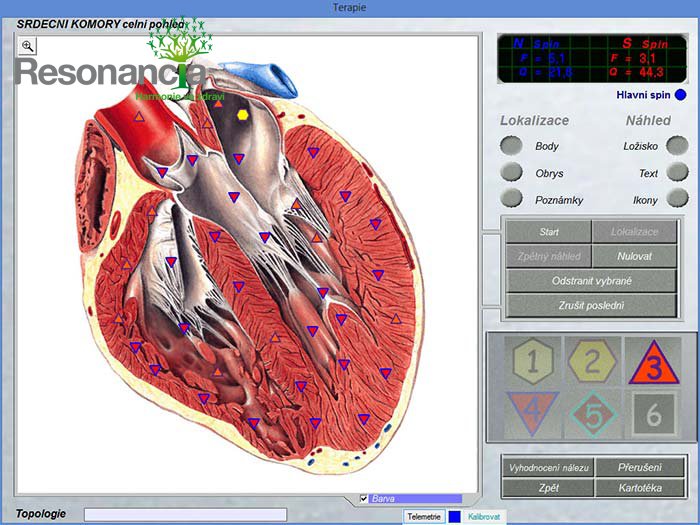The width and height of the screenshot is (700, 525).
Task: Toggle the Obrys outline option
Action: pos(512,173)
